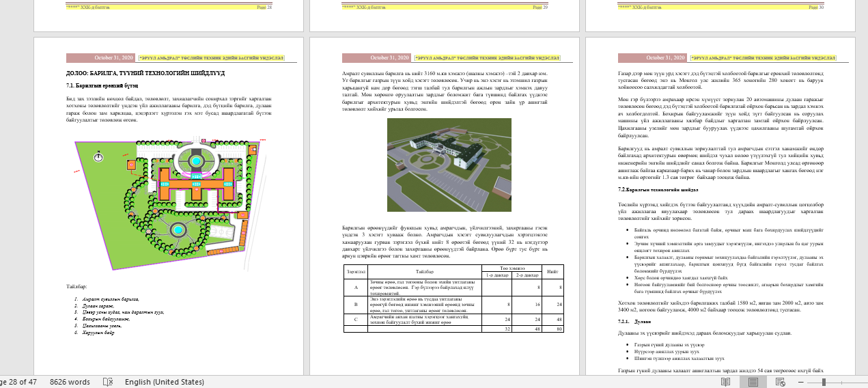Open the word count showing 8626 words

tap(70, 382)
